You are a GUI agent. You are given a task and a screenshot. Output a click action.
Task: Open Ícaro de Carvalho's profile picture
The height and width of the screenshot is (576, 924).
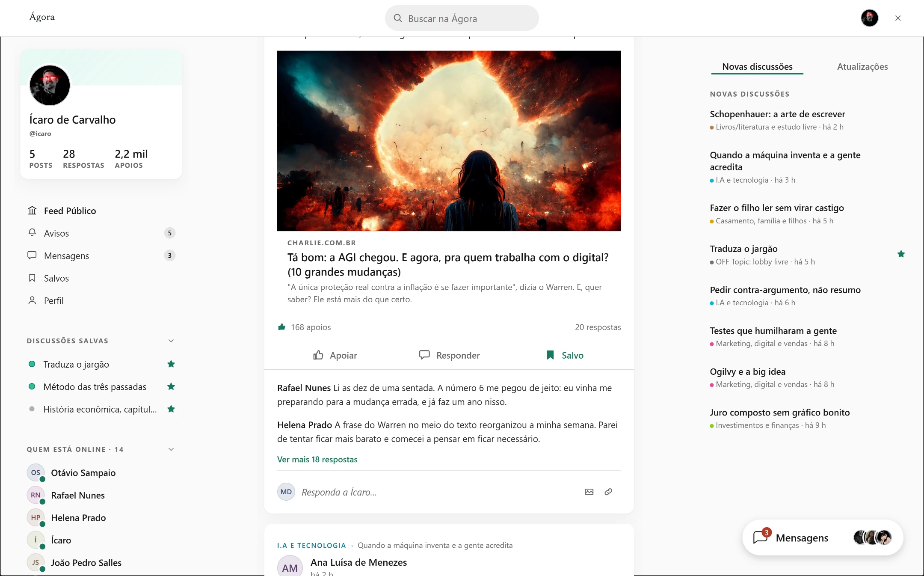pos(50,85)
